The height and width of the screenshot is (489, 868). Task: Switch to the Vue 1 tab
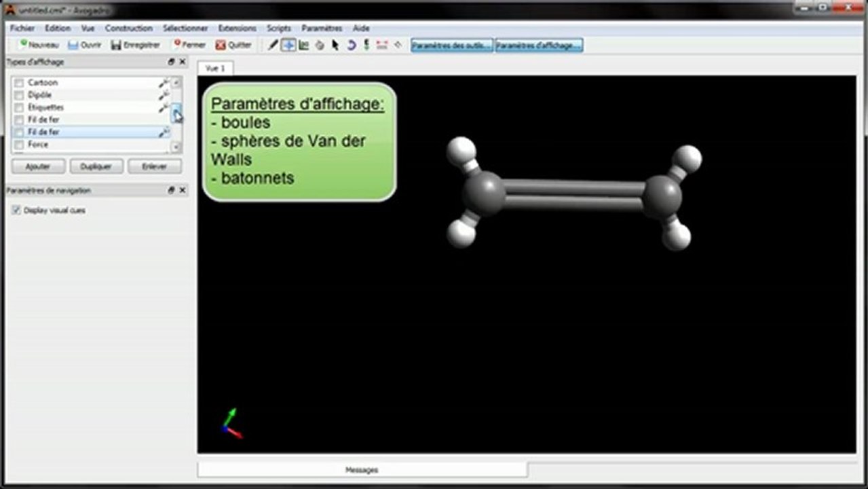coord(215,69)
